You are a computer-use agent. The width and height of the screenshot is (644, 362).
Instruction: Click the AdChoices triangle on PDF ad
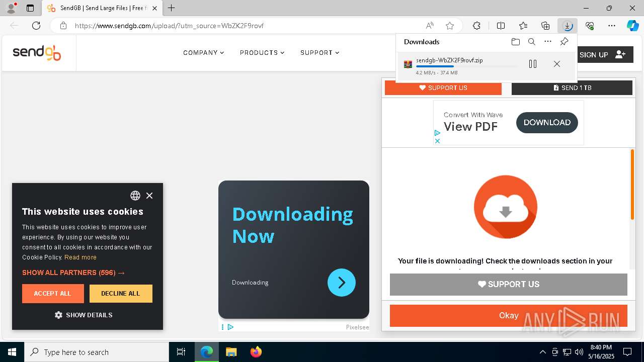(x=437, y=133)
